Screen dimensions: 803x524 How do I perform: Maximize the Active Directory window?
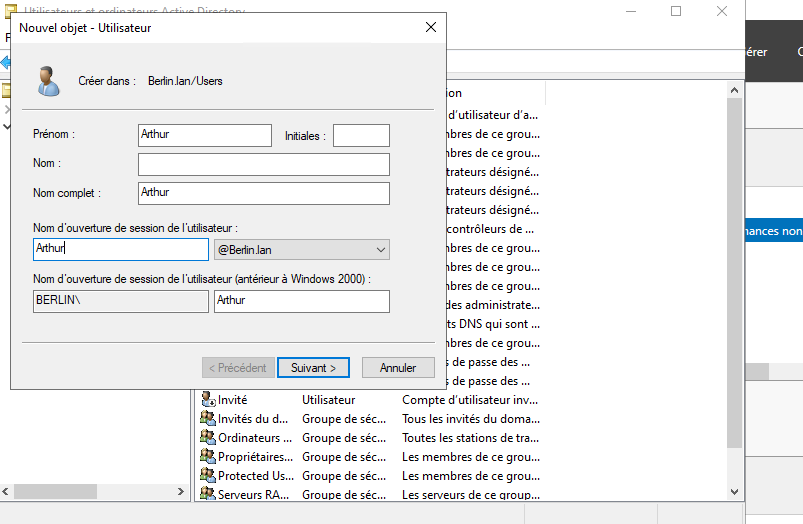coord(676,11)
